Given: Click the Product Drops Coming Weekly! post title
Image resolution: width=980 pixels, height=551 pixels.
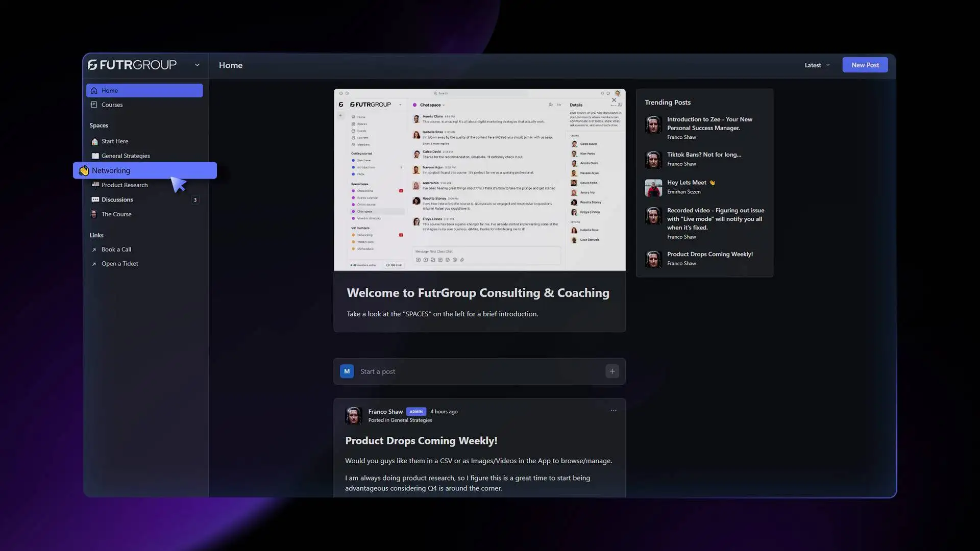Looking at the screenshot, I should (421, 441).
